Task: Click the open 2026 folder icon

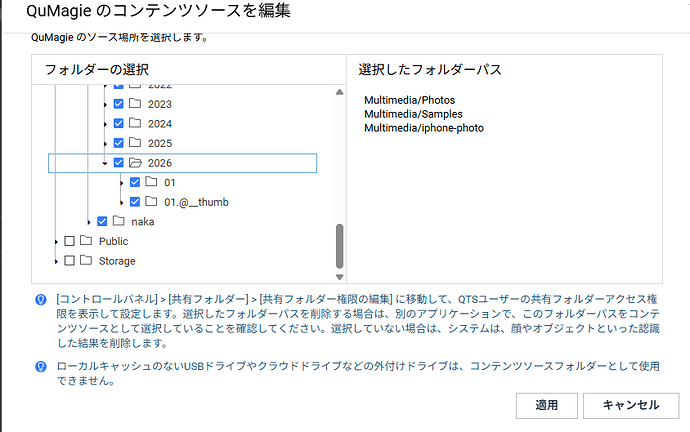Action: [x=135, y=163]
